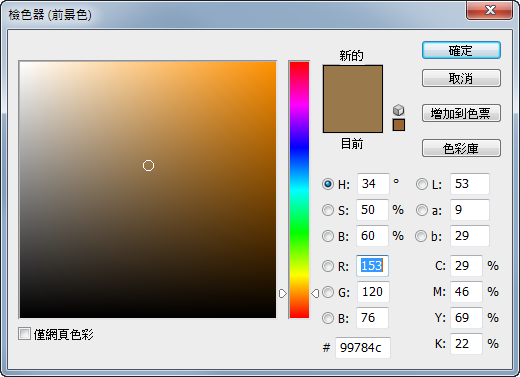Click the current color 目前 swatch
Screen dimensions: 520x377
pyautogui.click(x=353, y=115)
